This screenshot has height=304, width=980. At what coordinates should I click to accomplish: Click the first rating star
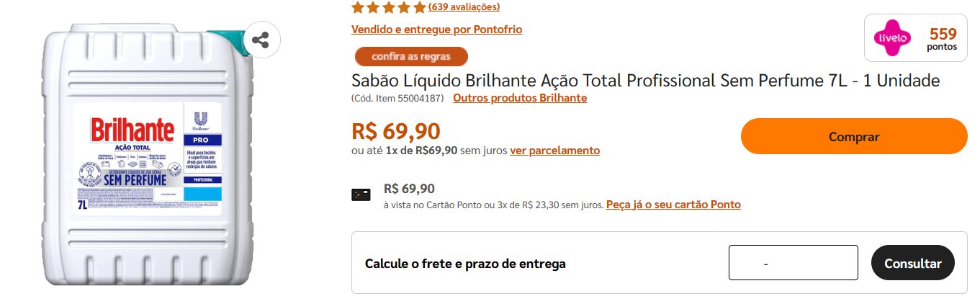pos(357,8)
